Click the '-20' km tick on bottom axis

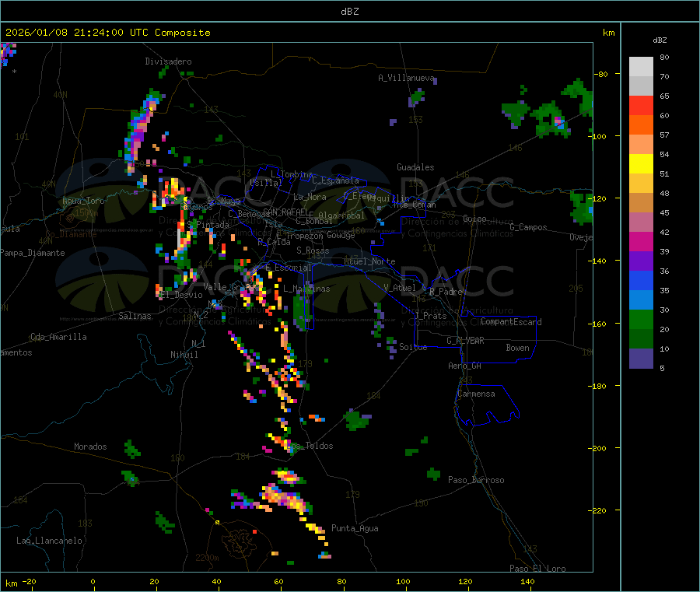click(x=29, y=581)
